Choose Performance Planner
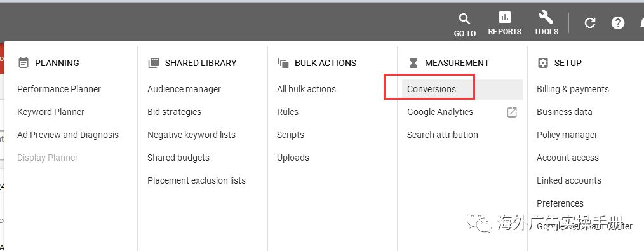644x251 pixels. pos(58,89)
